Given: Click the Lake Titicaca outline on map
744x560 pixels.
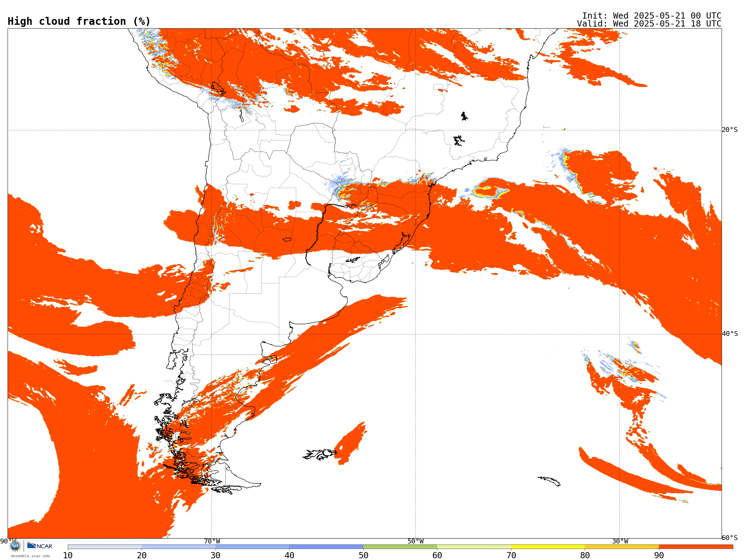Looking at the screenshot, I should (x=218, y=89).
